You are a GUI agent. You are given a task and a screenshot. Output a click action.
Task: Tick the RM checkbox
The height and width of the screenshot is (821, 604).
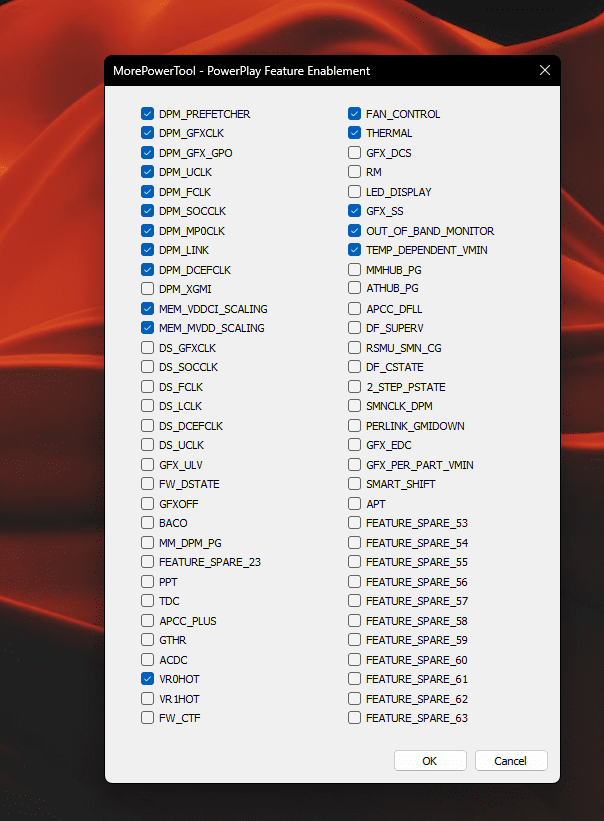354,172
